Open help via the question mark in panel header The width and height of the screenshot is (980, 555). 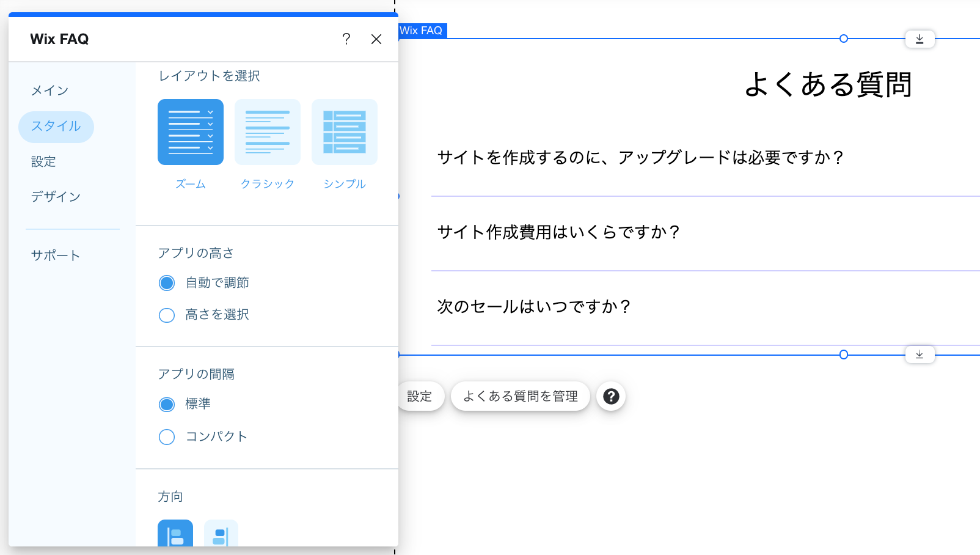(346, 39)
